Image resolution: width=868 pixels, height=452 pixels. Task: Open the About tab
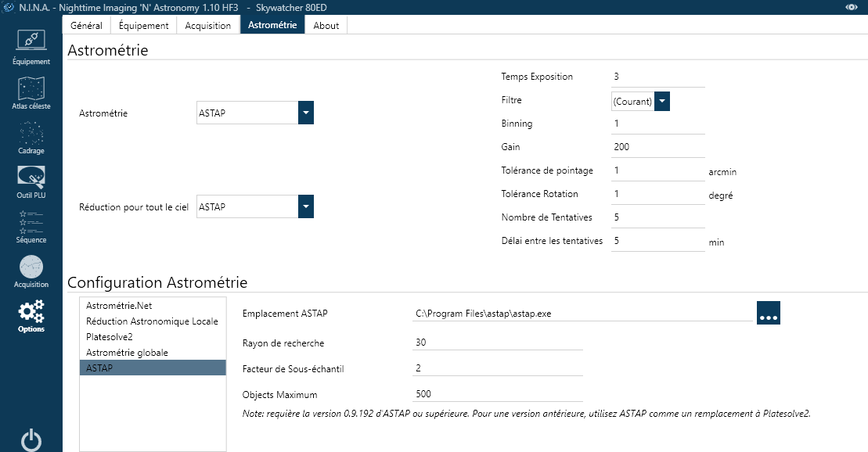click(x=326, y=25)
